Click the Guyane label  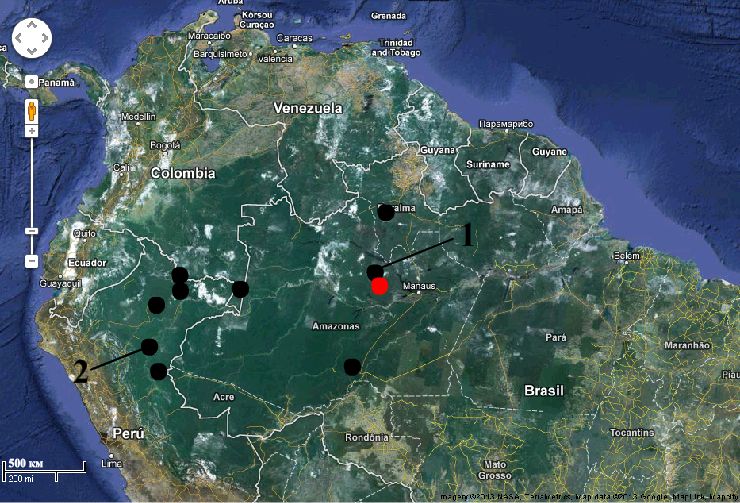[x=549, y=152]
